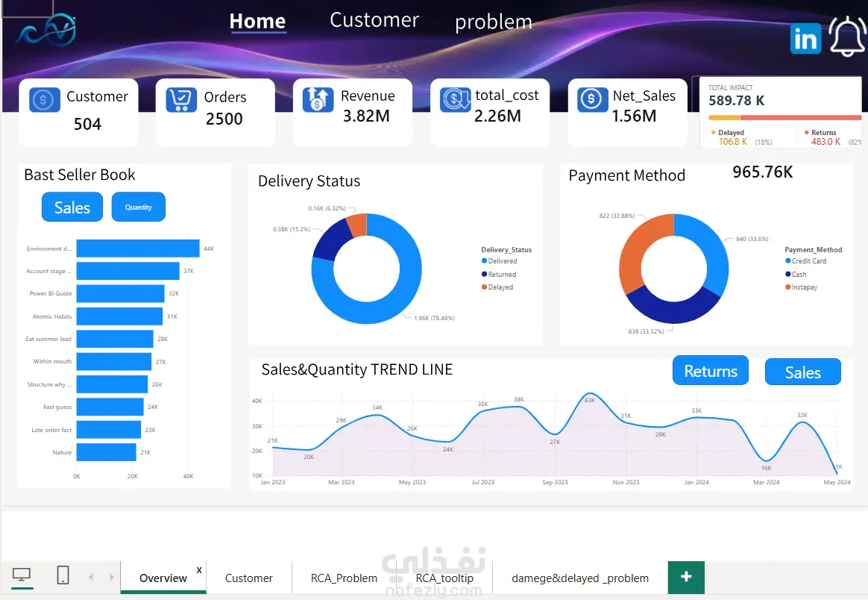Click the 589.78 K total impact value

point(736,101)
